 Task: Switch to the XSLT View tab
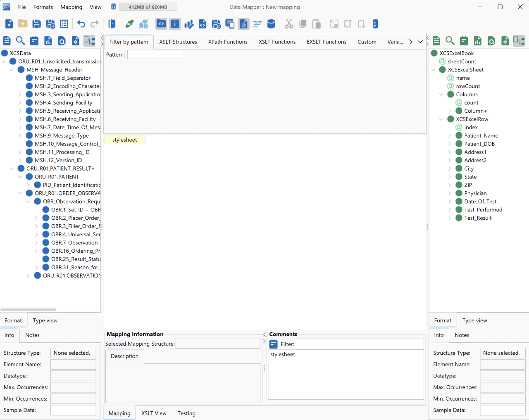154,413
